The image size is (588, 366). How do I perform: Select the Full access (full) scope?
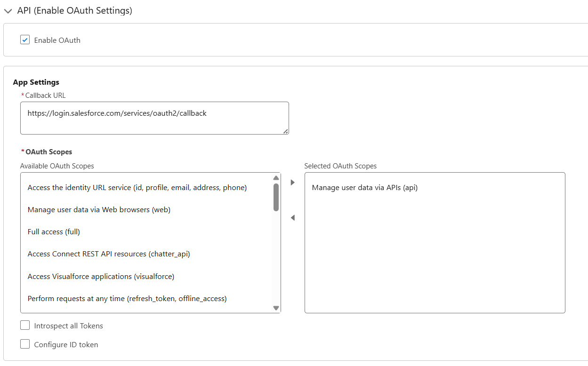[x=54, y=231]
